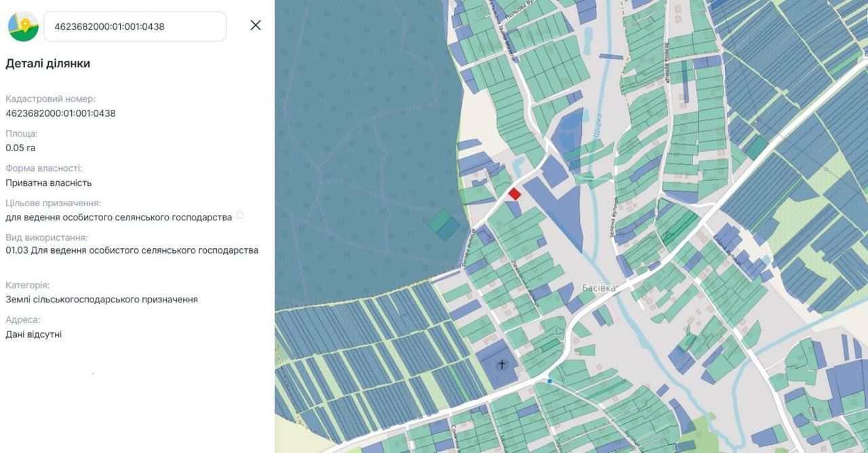The image size is (868, 453).
Task: Click the cemetery cross icon on map
Action: coord(502,365)
